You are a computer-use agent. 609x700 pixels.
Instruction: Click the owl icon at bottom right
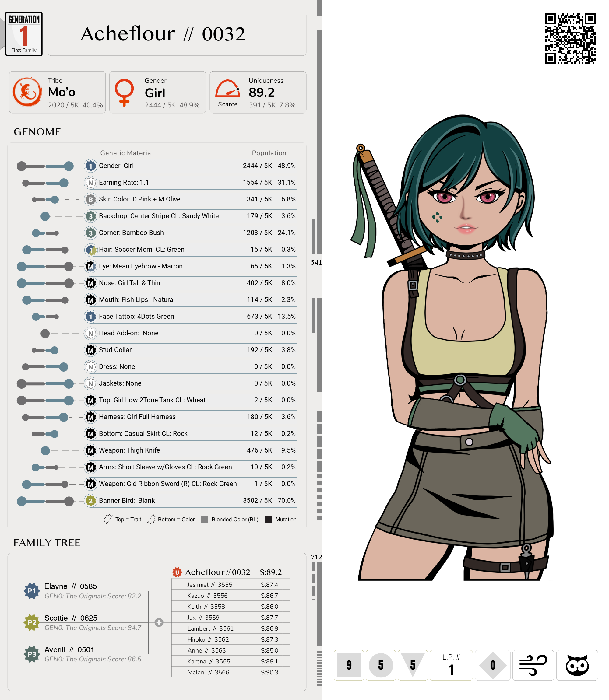pyautogui.click(x=576, y=665)
